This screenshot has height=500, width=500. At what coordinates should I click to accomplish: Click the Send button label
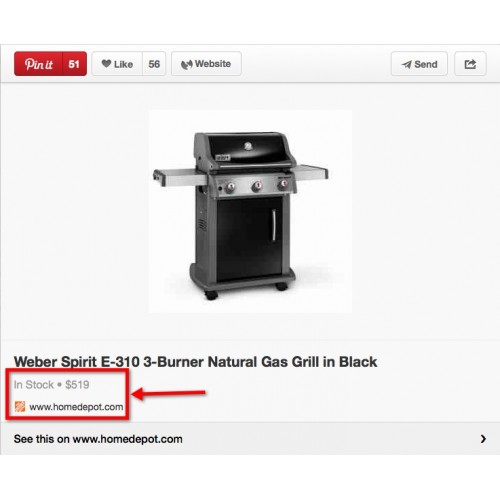coord(426,64)
